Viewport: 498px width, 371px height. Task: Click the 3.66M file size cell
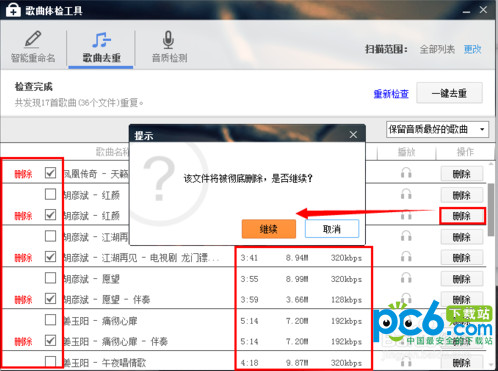point(297,300)
